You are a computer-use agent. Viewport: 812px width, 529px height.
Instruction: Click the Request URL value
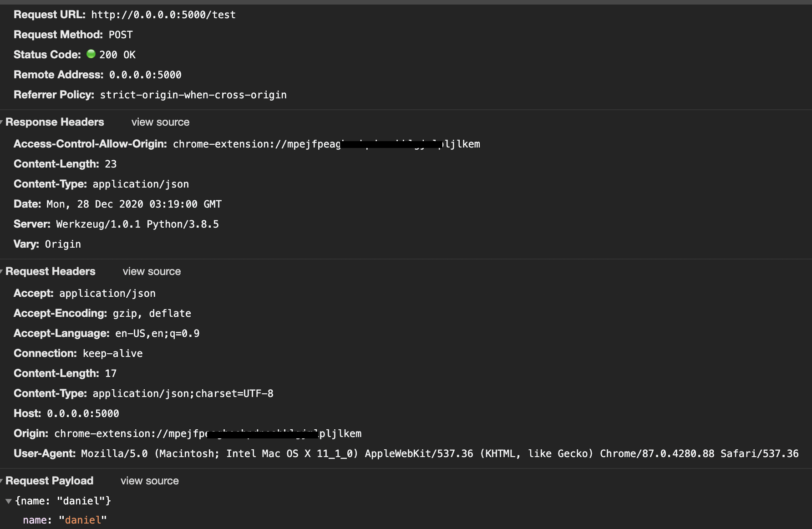(163, 14)
